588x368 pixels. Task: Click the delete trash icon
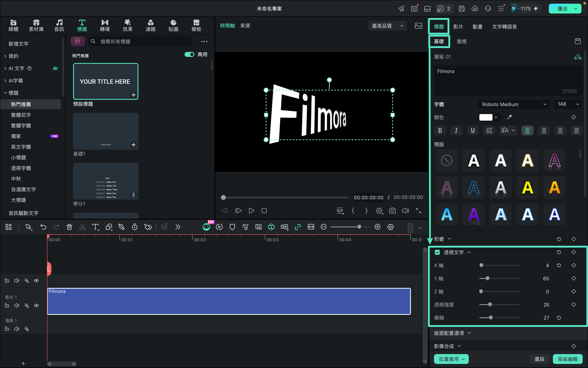click(x=69, y=227)
